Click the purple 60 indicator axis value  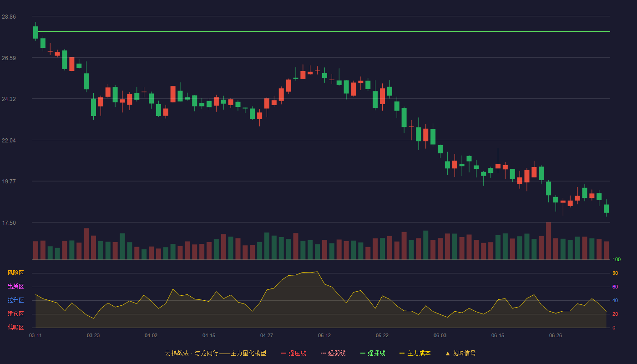click(x=615, y=287)
